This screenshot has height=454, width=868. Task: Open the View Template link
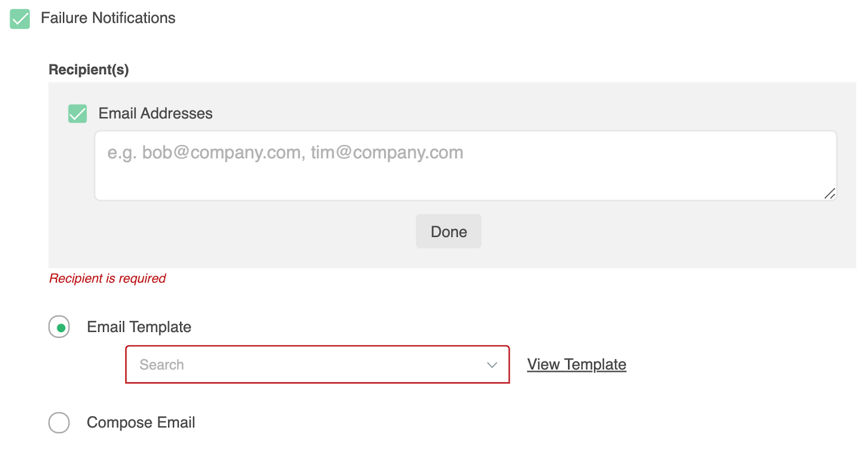pyautogui.click(x=577, y=365)
